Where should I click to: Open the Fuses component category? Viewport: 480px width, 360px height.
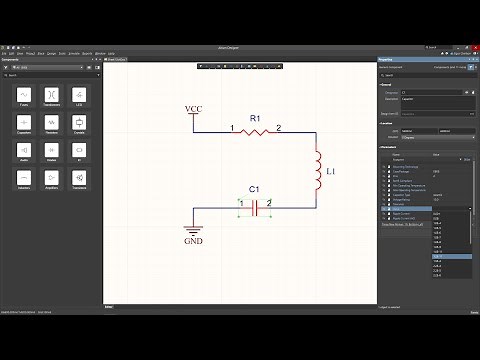24,96
